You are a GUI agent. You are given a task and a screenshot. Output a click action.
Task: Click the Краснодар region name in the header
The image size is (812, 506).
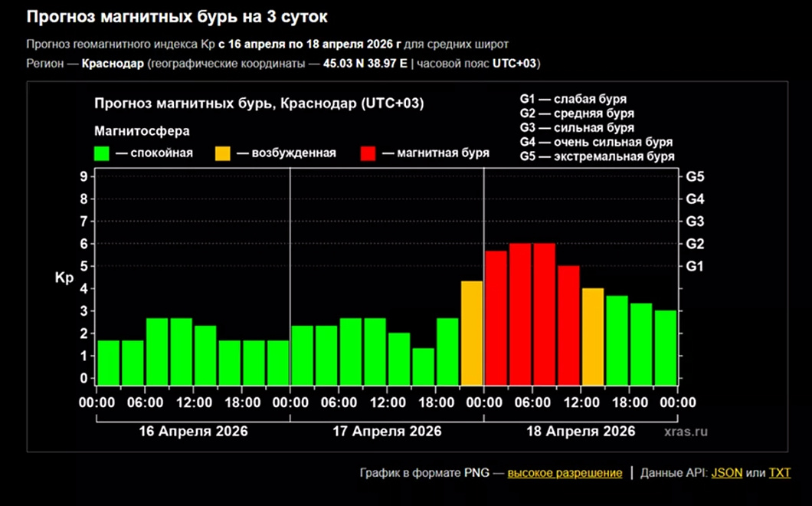(113, 64)
